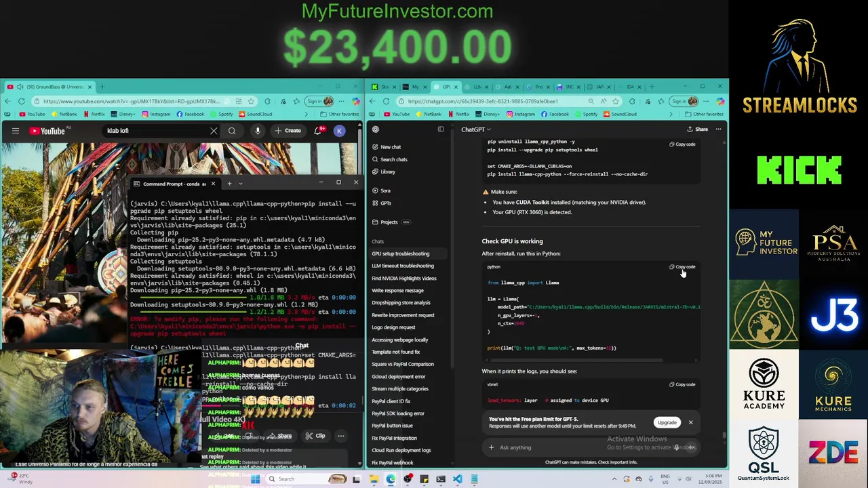Click the ChatGPT logo icon in sidebar
Image resolution: width=868 pixels, height=488 pixels.
pyautogui.click(x=376, y=129)
